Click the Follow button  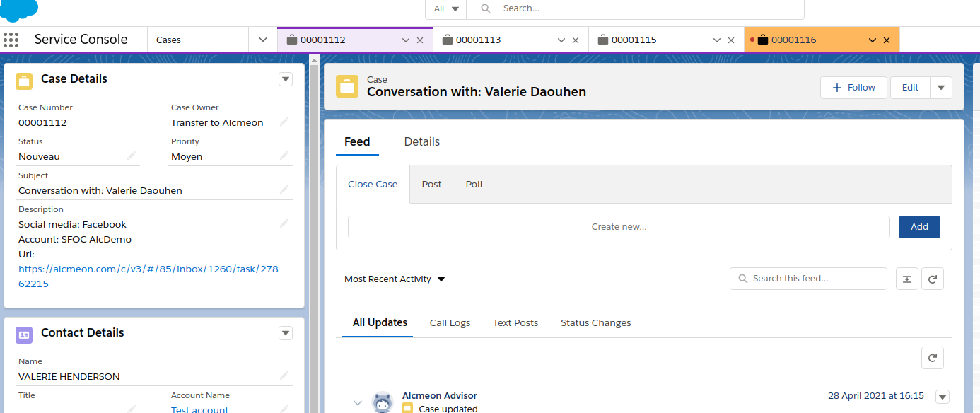[854, 88]
